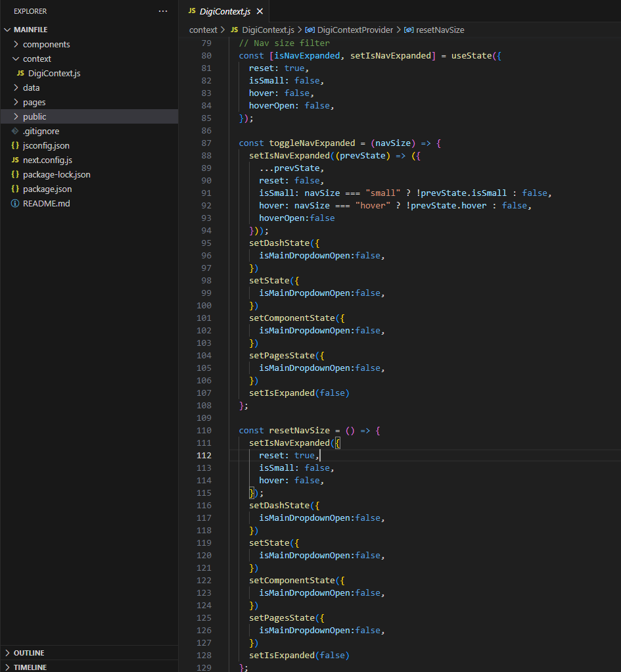Open README.md file
This screenshot has width=621, height=672.
[46, 204]
